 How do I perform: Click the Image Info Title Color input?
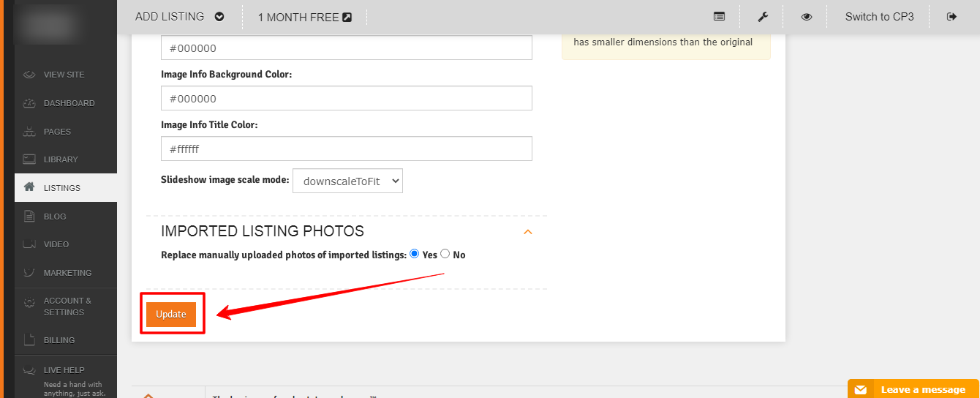tap(346, 149)
